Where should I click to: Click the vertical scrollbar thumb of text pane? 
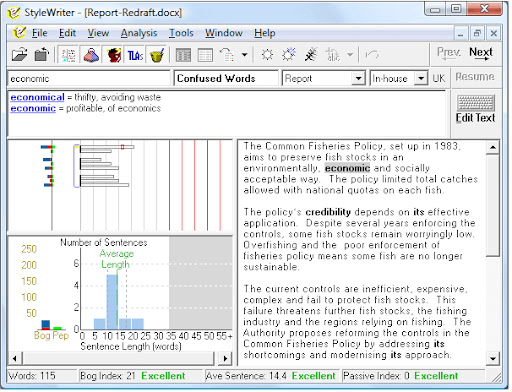pos(493,205)
